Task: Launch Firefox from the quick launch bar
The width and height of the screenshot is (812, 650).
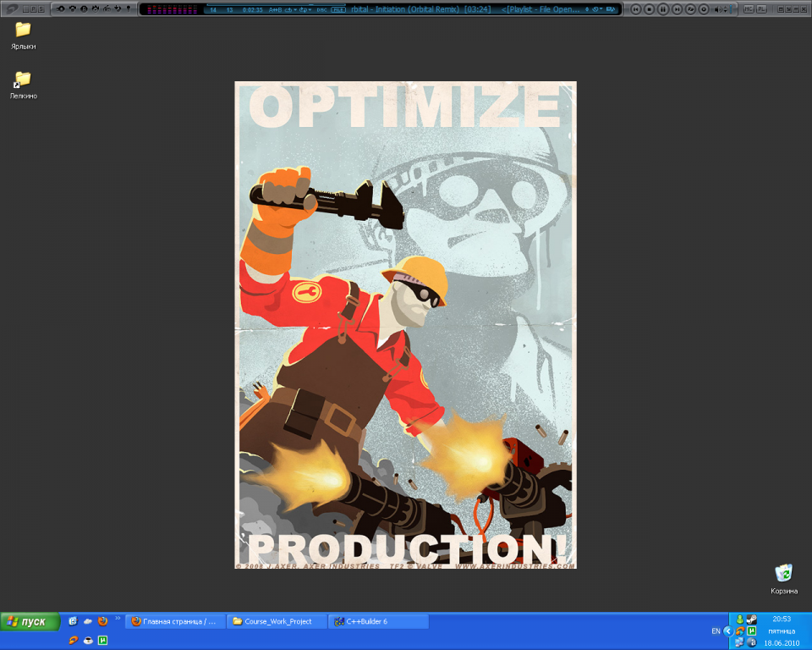Action: 102,620
